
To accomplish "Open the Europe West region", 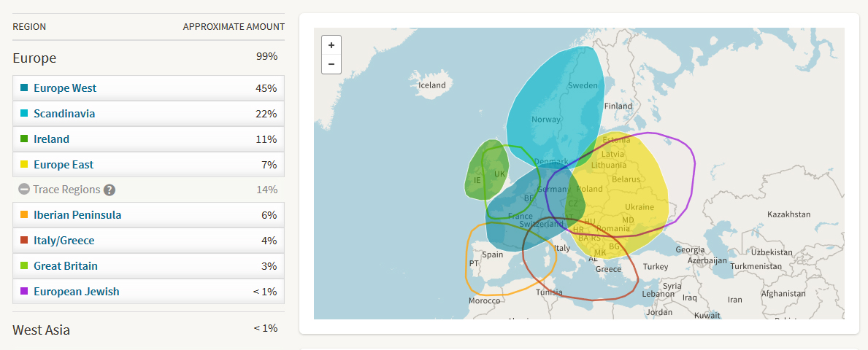I will (x=65, y=88).
